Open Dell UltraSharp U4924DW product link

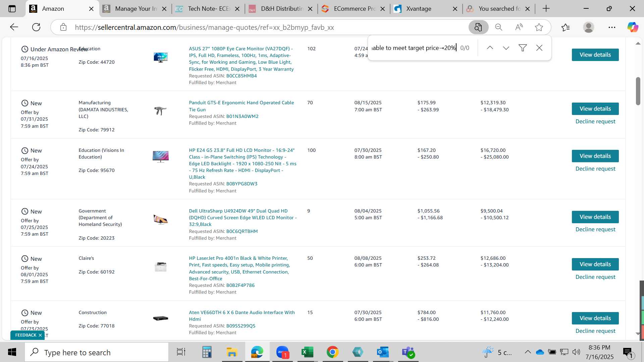click(243, 218)
